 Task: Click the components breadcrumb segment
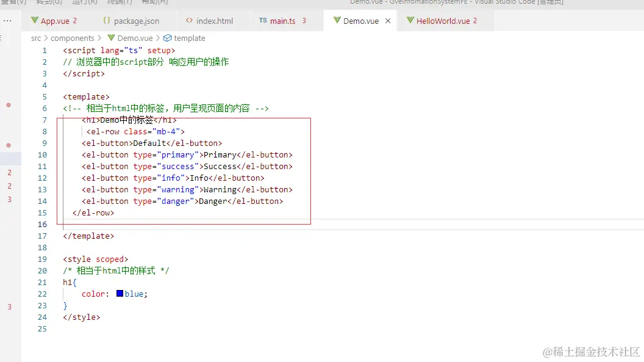[x=73, y=38]
